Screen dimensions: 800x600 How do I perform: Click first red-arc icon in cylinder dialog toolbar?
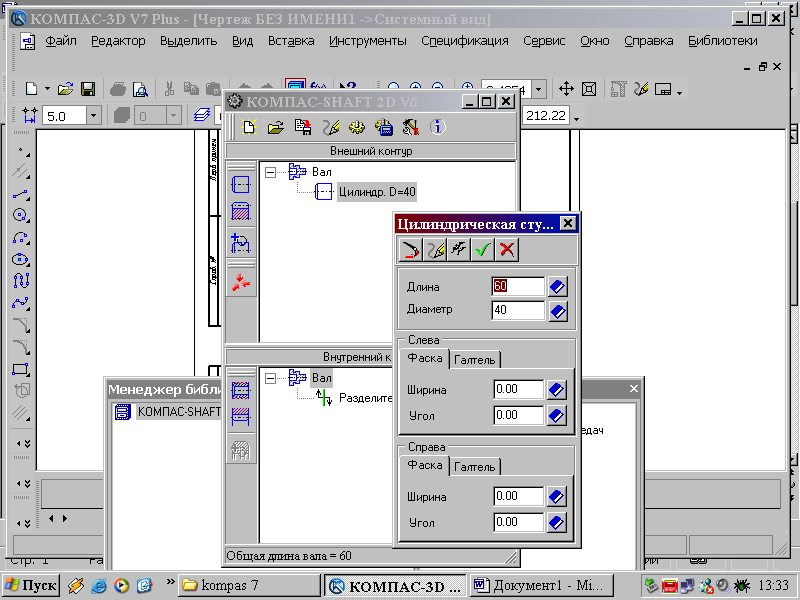(410, 249)
